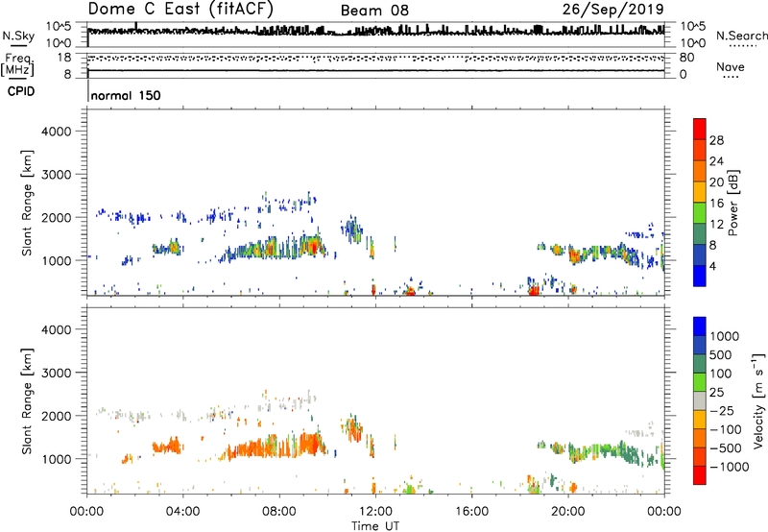Click the "Time UT" axis title
Viewport: 768px width, 532px height.
375,526
